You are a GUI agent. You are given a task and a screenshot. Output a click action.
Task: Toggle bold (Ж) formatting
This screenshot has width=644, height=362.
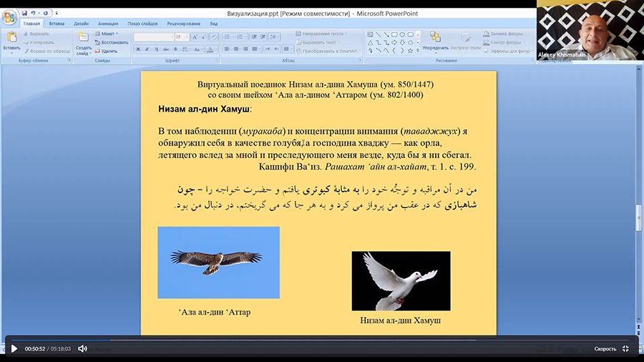tap(138, 49)
